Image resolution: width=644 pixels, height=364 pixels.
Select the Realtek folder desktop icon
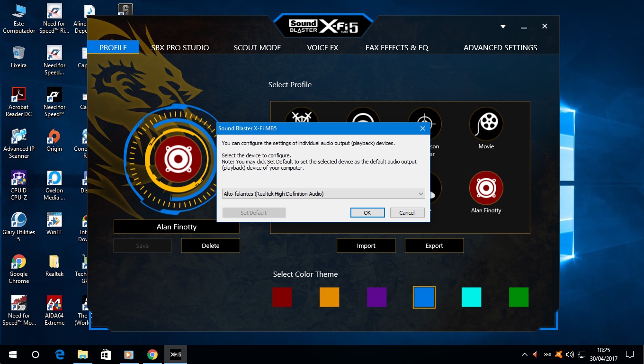tap(54, 265)
